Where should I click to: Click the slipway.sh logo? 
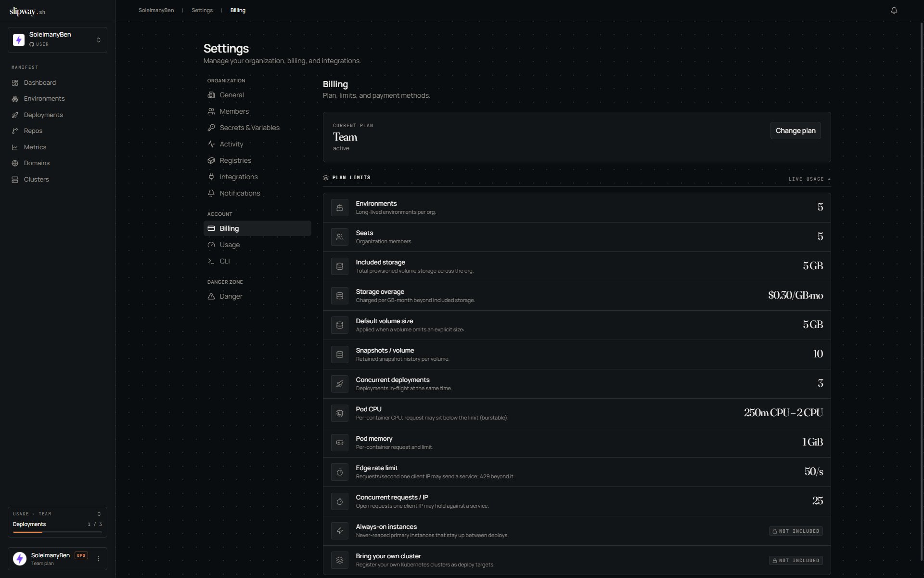[27, 11]
